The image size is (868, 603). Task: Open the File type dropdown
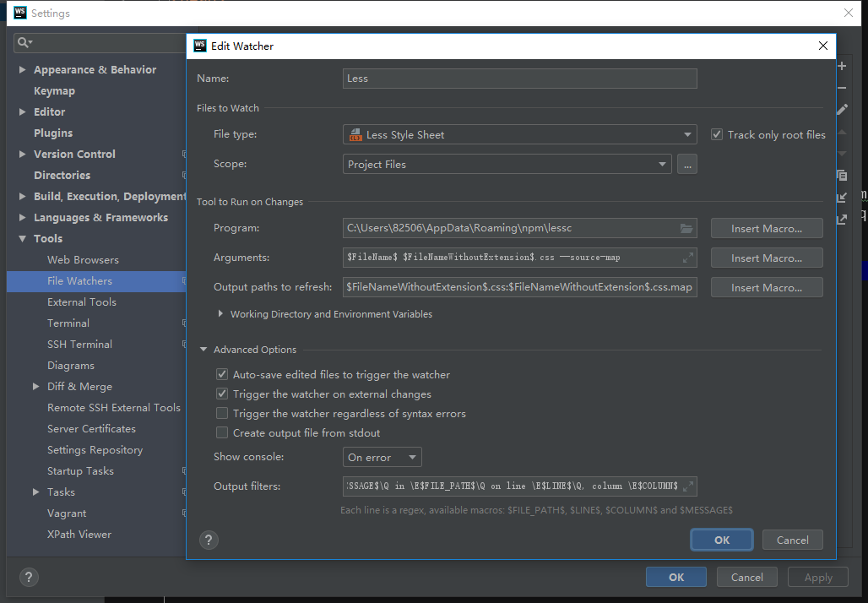[x=520, y=134]
